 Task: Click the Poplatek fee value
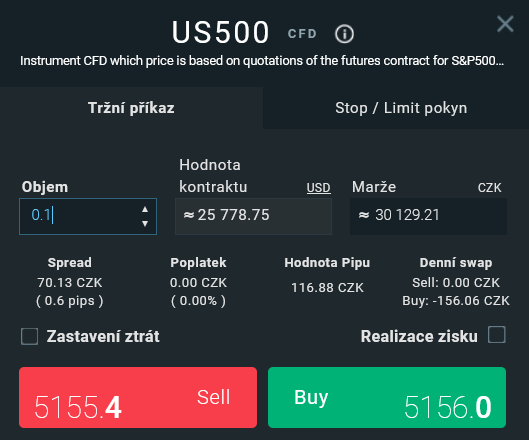click(198, 283)
